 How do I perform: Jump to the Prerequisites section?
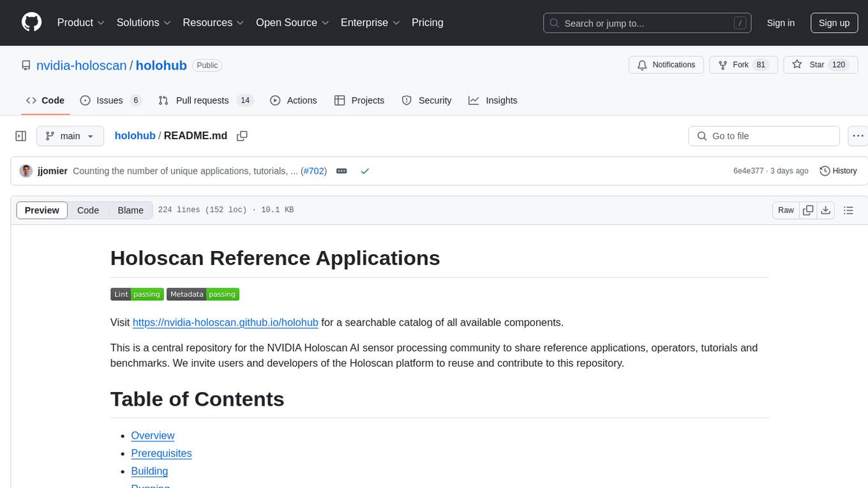tap(161, 454)
